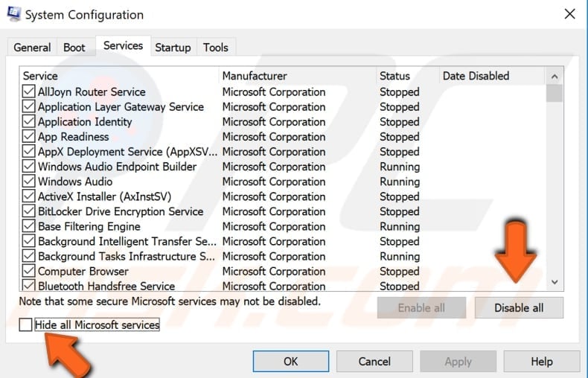Toggle the Windows Audio service checkbox
The image size is (588, 378).
[29, 182]
